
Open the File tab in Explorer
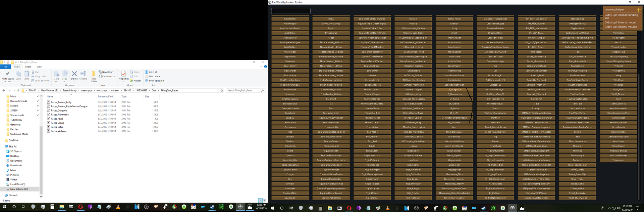[5, 67]
